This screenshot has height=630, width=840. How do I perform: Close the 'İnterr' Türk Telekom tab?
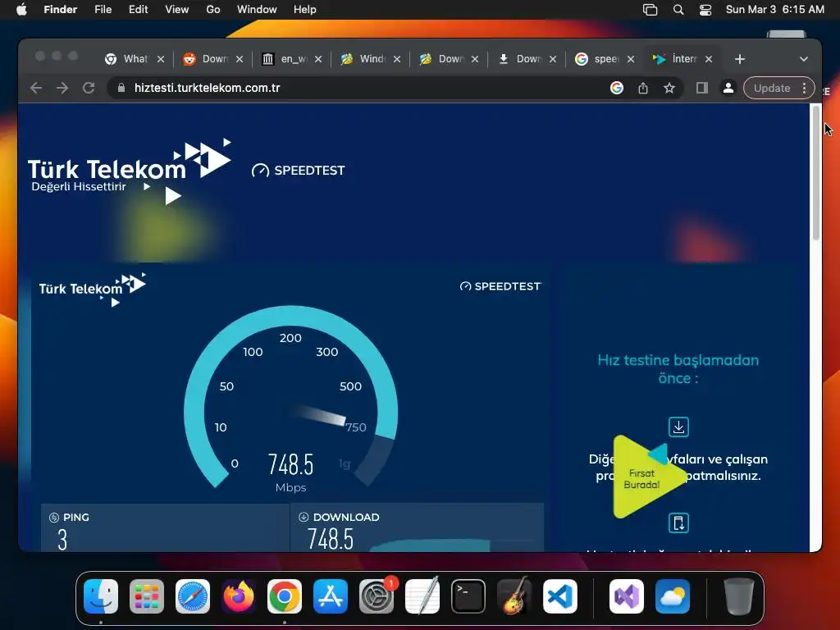coord(709,59)
